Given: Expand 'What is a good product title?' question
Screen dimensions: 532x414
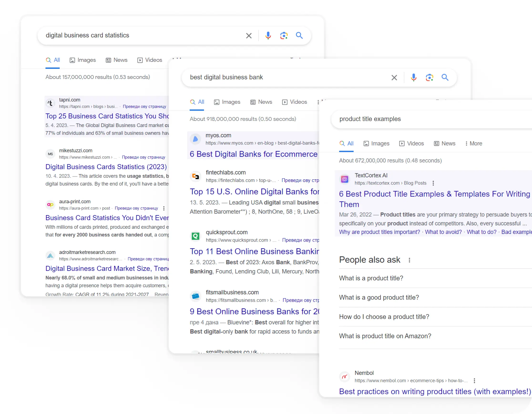Looking at the screenshot, I should coord(379,297).
